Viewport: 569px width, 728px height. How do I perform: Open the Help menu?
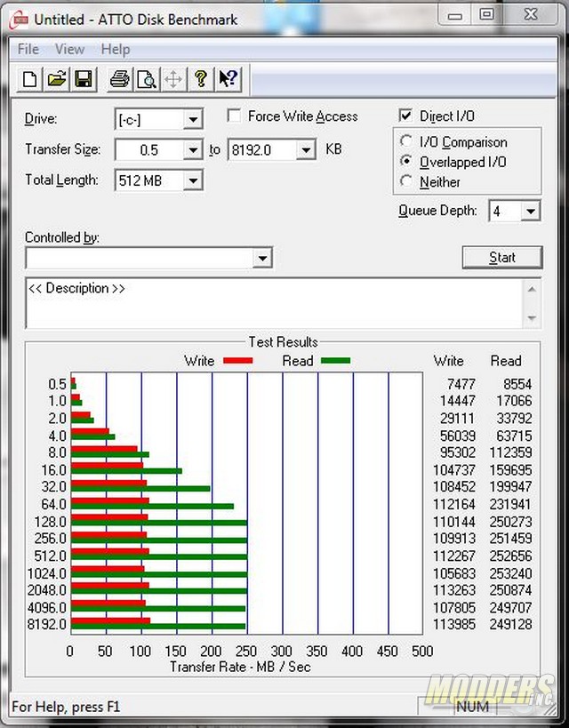116,49
